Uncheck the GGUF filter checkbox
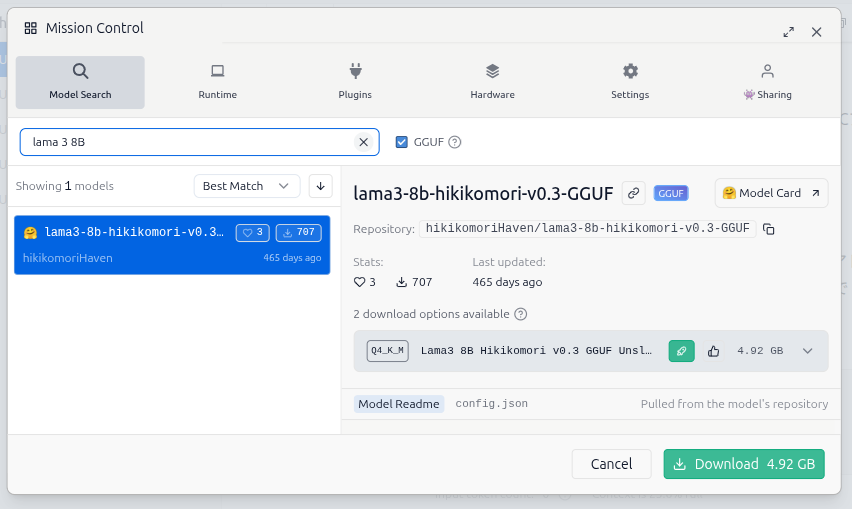Image resolution: width=852 pixels, height=509 pixels. pyautogui.click(x=402, y=142)
